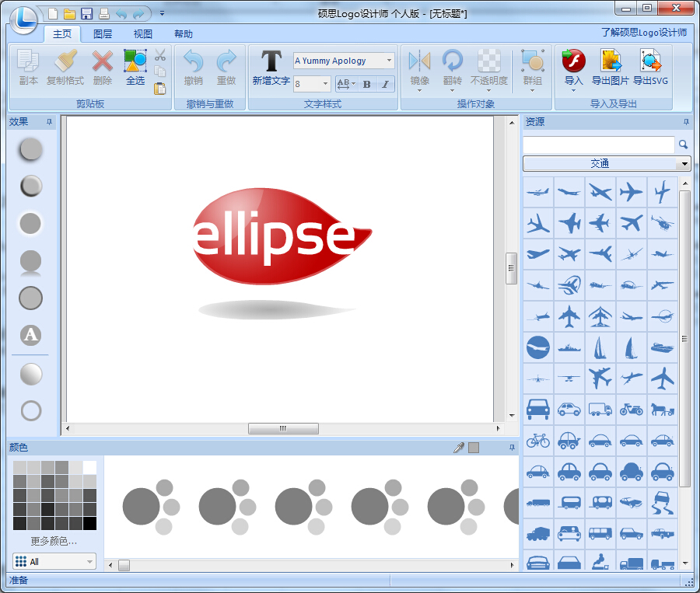Open the 了解硕思Logo设计师 link
The image size is (700, 593).
pos(644,33)
